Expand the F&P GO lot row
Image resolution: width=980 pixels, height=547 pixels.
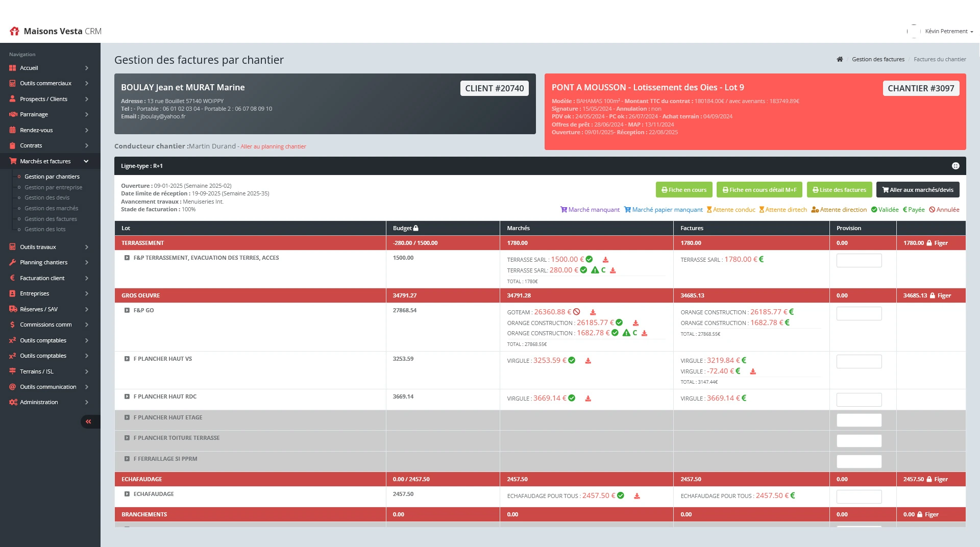click(127, 310)
